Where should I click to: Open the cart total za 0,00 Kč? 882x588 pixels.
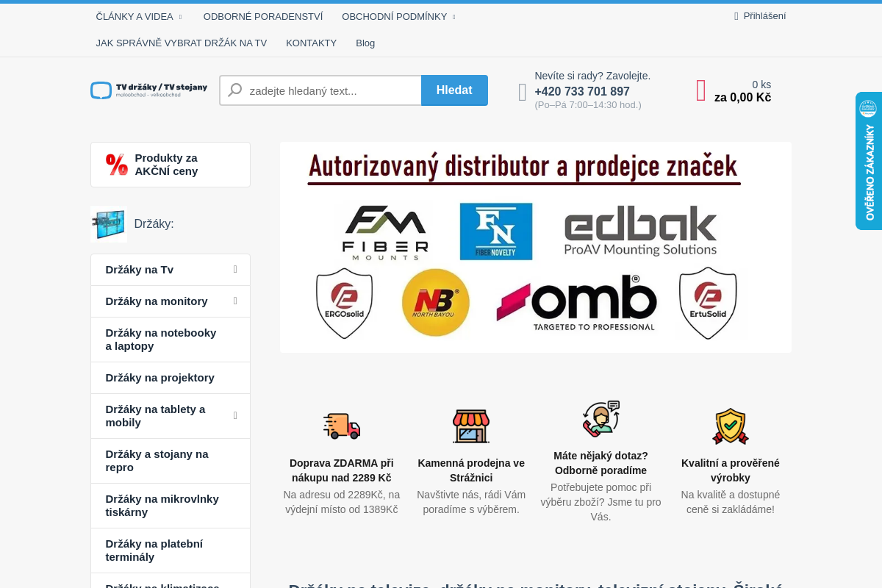click(742, 98)
